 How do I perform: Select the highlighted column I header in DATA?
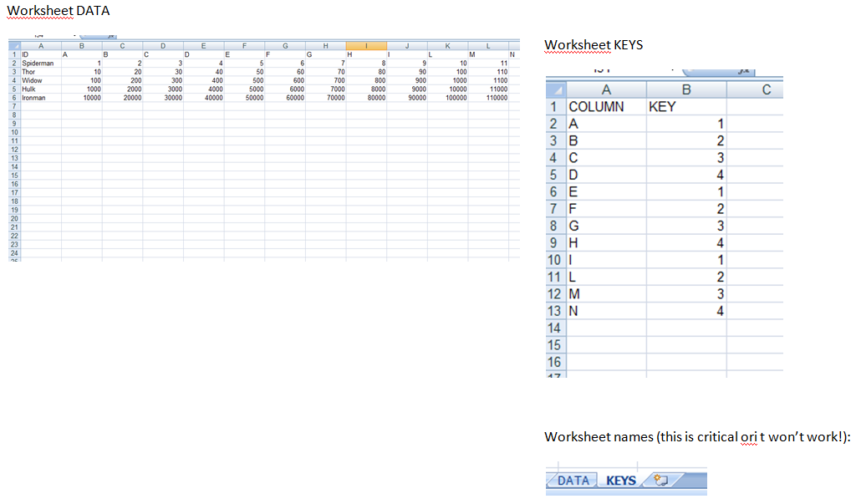coord(366,46)
